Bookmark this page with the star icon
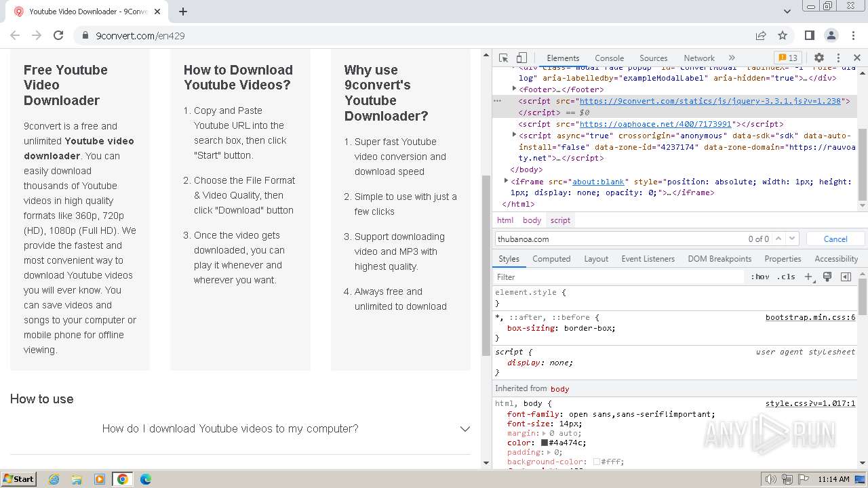This screenshot has height=488, width=868. [783, 35]
